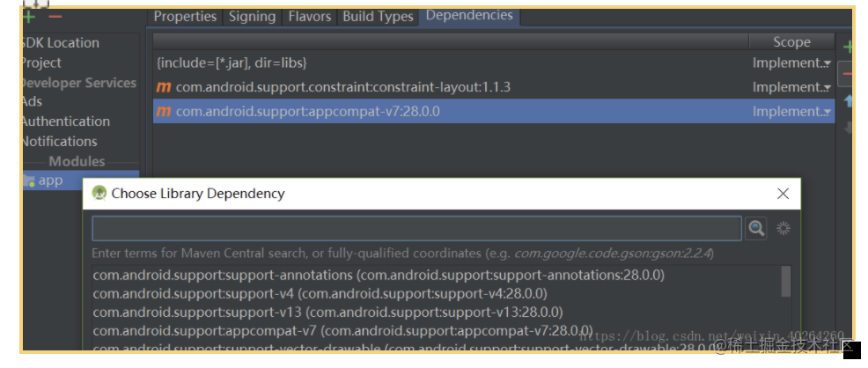Click the app module folder icon
Viewport: 868px width, 368px height.
pos(28,180)
